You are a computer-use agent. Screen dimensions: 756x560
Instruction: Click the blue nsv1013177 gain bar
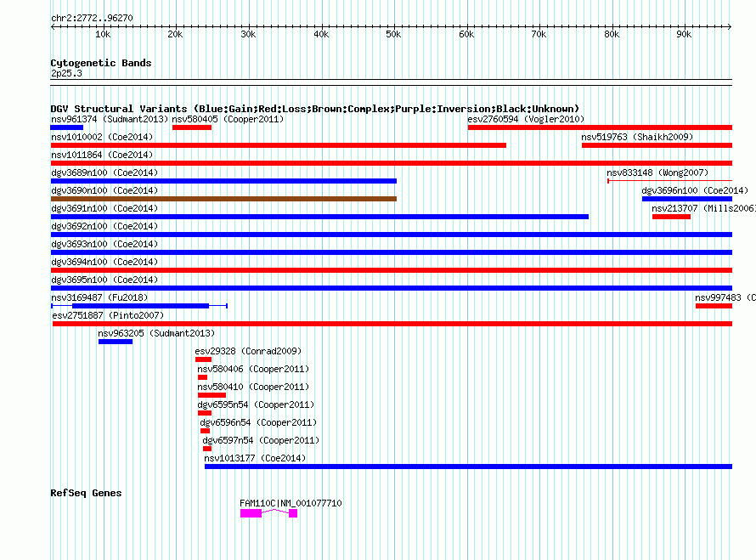pos(468,467)
